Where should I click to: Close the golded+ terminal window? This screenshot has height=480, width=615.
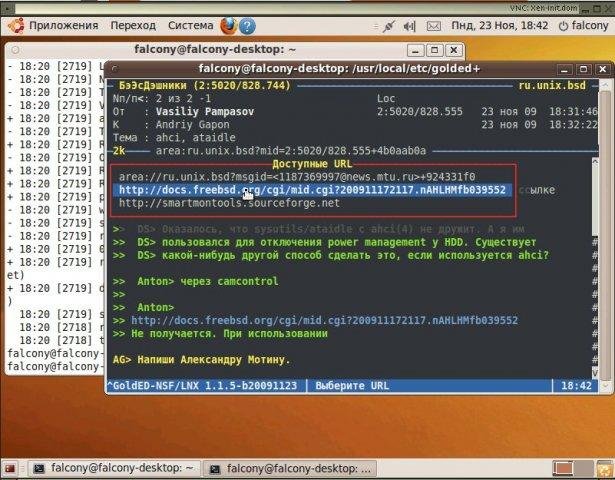(602, 70)
